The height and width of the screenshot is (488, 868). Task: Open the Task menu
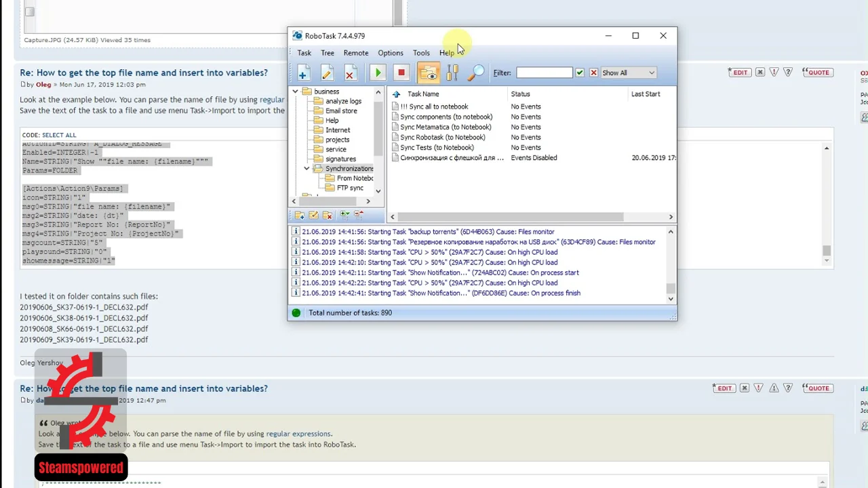coord(304,53)
